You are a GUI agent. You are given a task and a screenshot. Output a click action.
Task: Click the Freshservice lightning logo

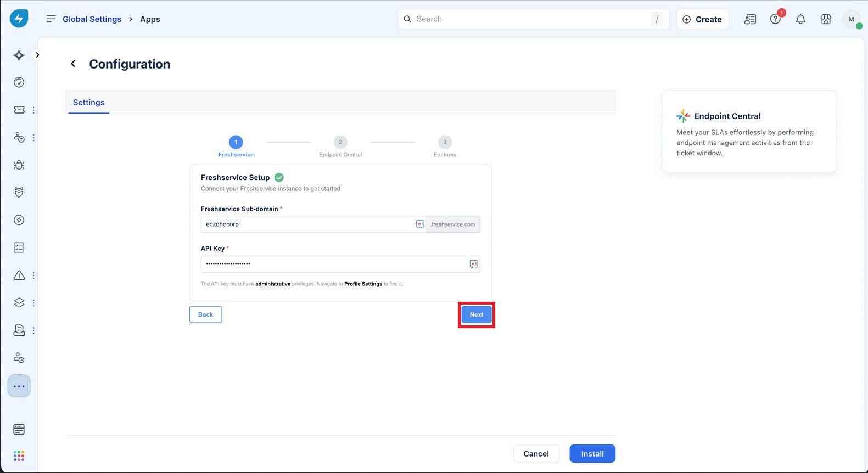coord(19,19)
